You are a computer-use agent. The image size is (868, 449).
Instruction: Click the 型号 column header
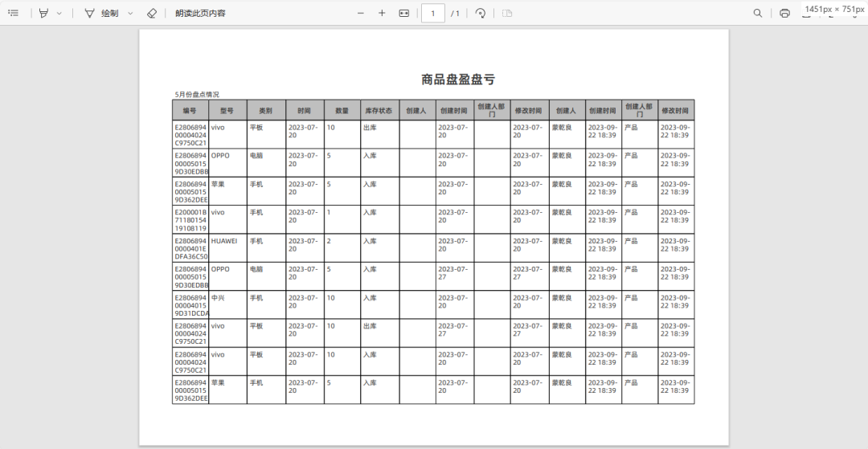pos(227,111)
